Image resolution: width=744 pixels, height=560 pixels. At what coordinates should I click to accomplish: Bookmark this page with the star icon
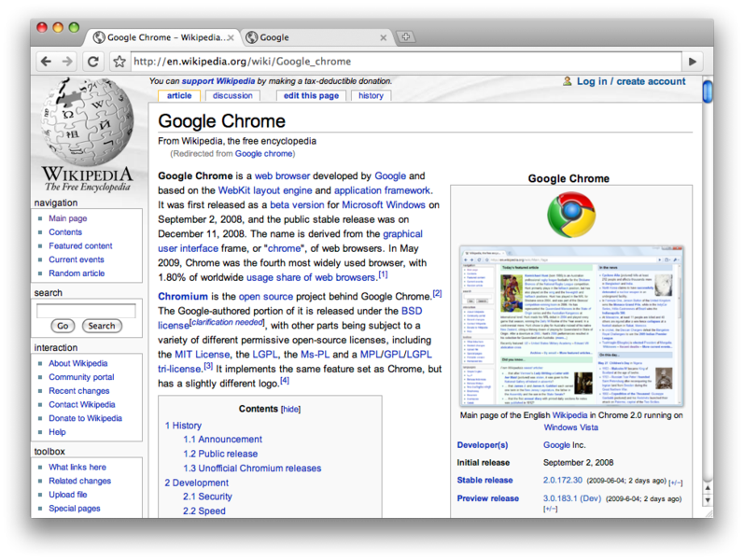[119, 62]
